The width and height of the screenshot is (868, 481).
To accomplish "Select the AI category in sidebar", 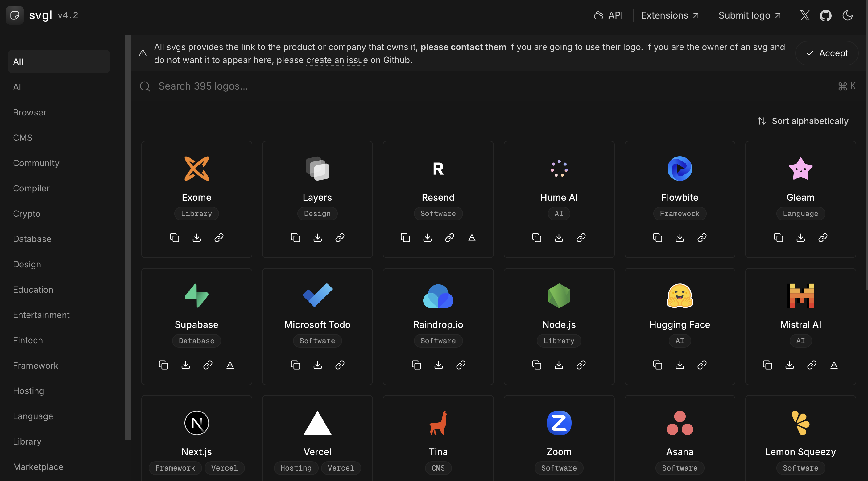I will coord(59,87).
